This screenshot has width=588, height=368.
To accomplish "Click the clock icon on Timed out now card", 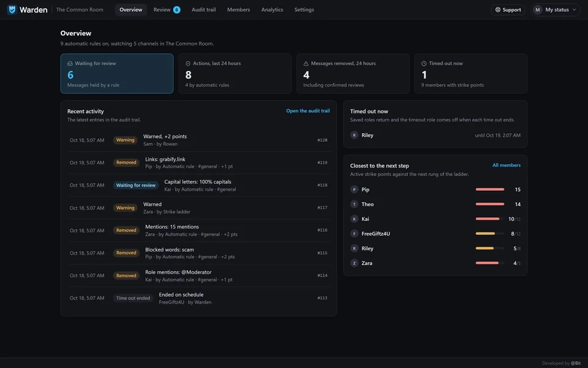I will point(424,63).
